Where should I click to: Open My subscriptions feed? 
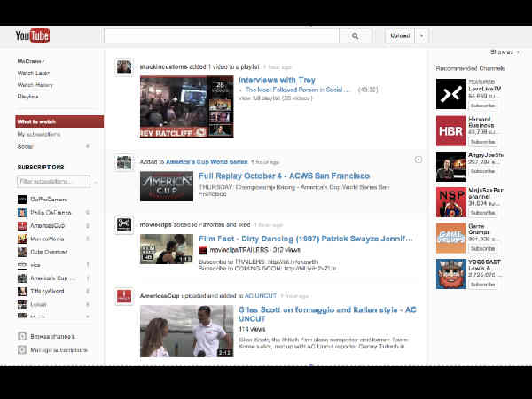click(39, 134)
